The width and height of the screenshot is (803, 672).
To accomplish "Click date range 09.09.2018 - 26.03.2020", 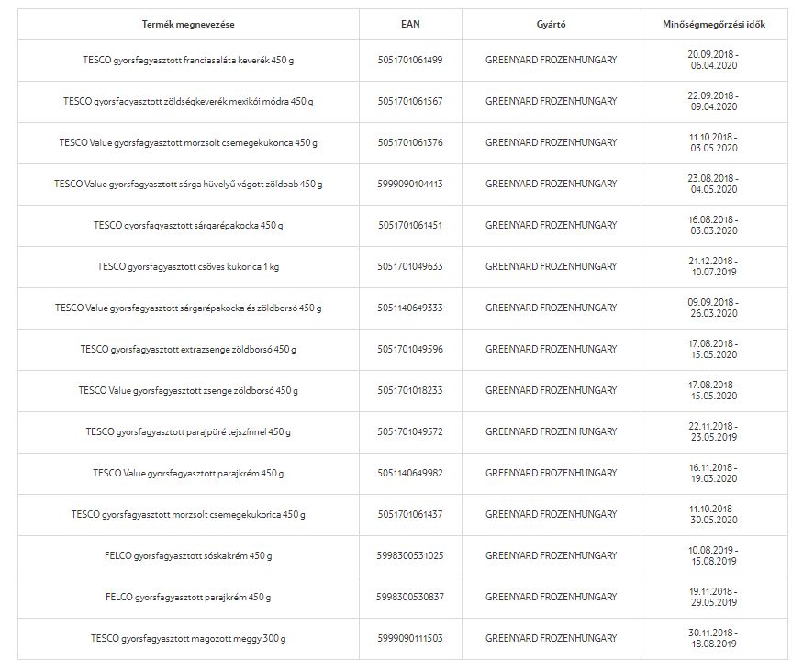I will [x=714, y=308].
